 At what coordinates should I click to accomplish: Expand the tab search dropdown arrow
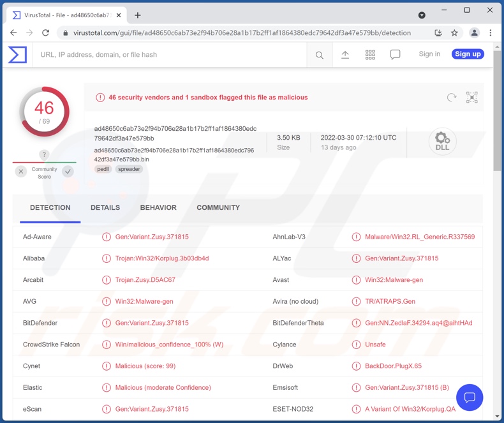click(x=422, y=15)
